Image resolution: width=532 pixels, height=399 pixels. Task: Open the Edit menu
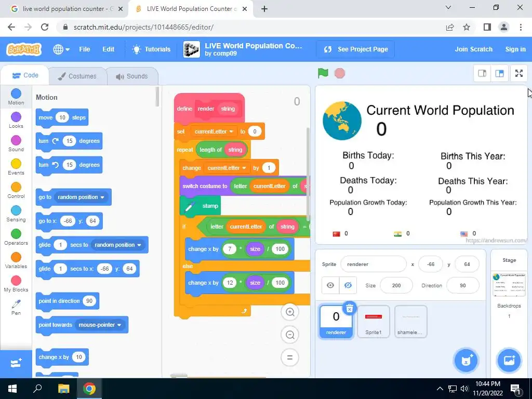coord(108,49)
